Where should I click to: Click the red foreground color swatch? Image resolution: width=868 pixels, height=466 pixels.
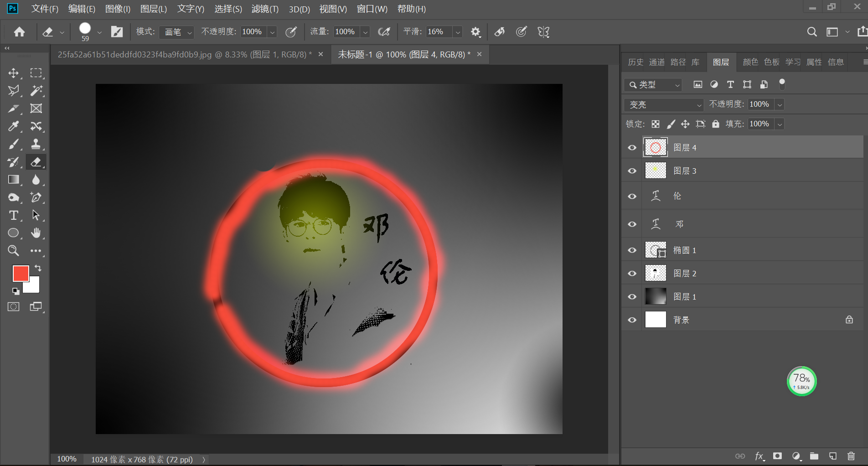point(21,273)
